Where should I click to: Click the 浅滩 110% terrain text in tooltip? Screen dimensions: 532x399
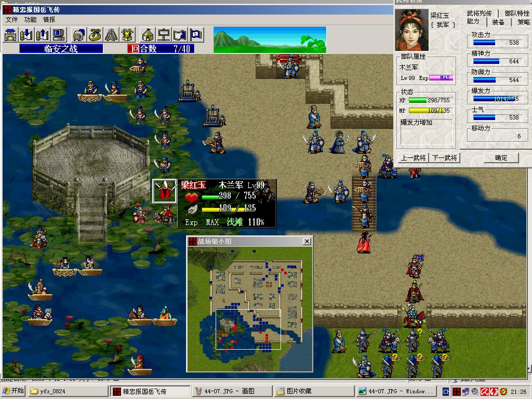click(x=245, y=222)
